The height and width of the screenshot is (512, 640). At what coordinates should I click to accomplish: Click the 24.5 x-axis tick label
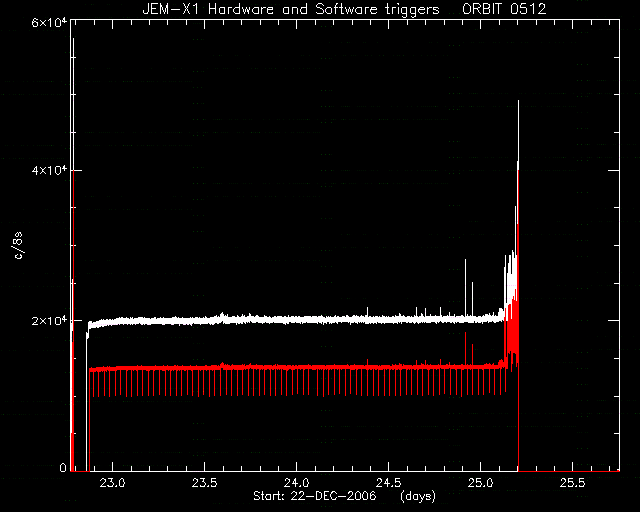(x=388, y=483)
